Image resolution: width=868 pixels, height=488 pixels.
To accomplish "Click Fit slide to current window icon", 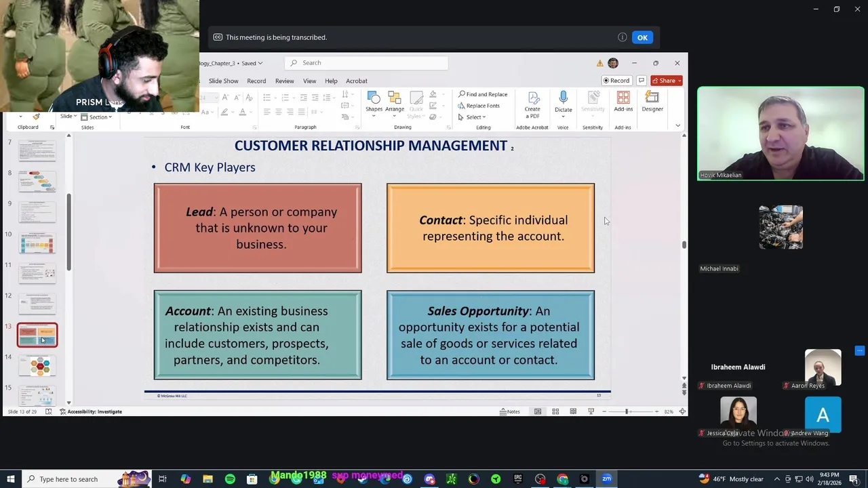I will pos(682,411).
